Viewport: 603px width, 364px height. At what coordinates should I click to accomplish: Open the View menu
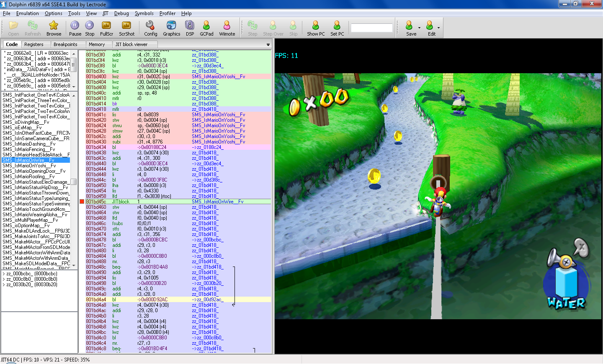click(91, 13)
